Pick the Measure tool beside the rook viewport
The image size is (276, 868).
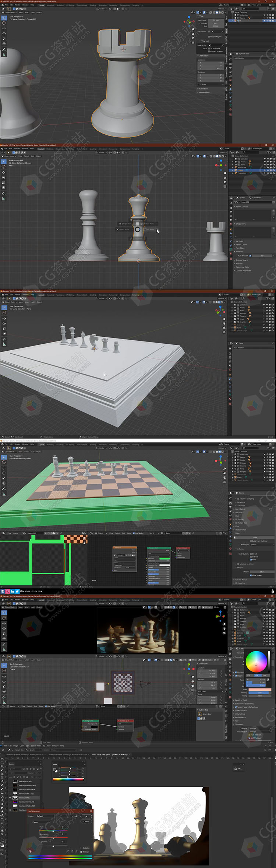click(4, 54)
